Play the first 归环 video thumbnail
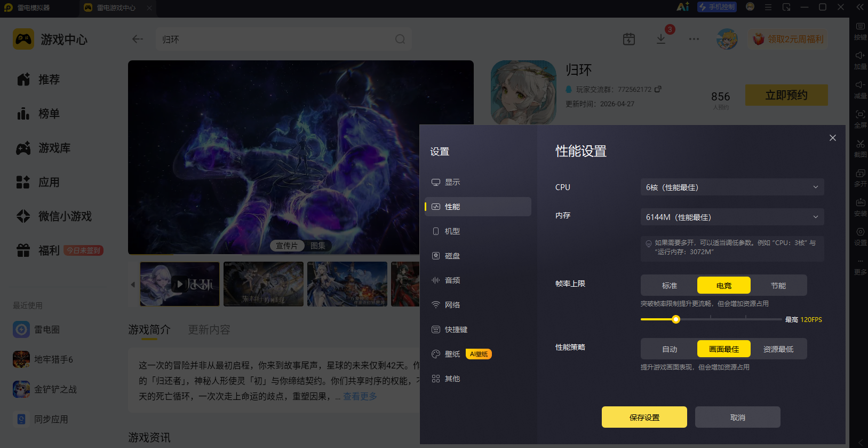This screenshot has width=868, height=448. click(x=180, y=284)
